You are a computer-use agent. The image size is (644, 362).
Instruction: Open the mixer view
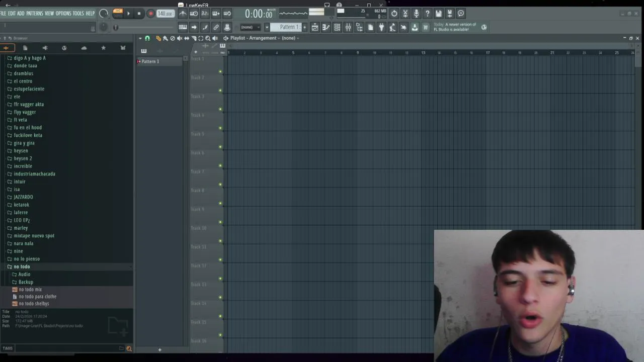coord(348,27)
